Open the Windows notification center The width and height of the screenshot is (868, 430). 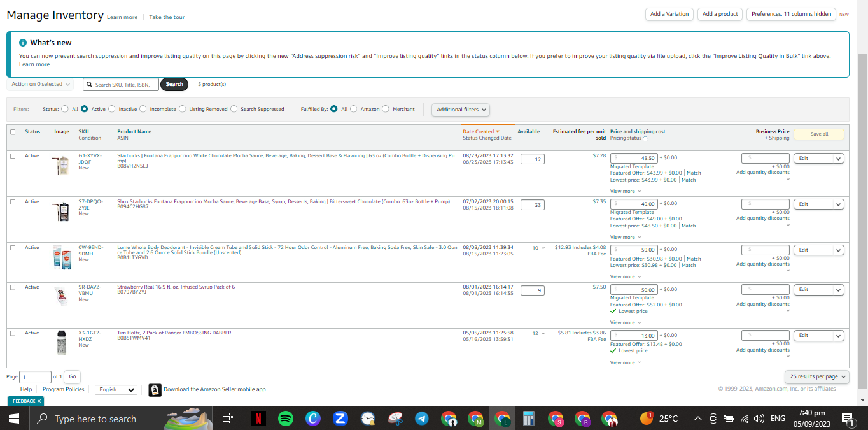[x=848, y=419]
